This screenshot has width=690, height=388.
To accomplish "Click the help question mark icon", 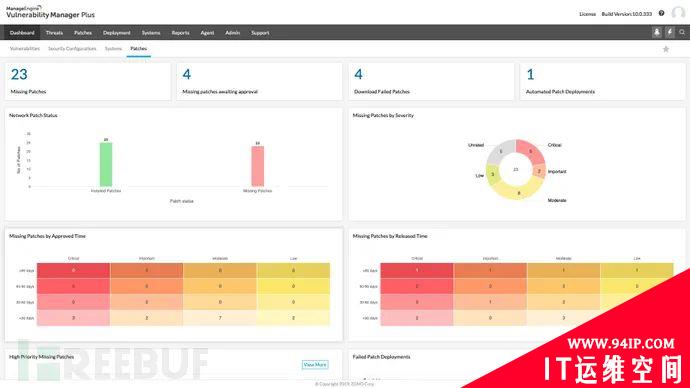I will pyautogui.click(x=661, y=13).
